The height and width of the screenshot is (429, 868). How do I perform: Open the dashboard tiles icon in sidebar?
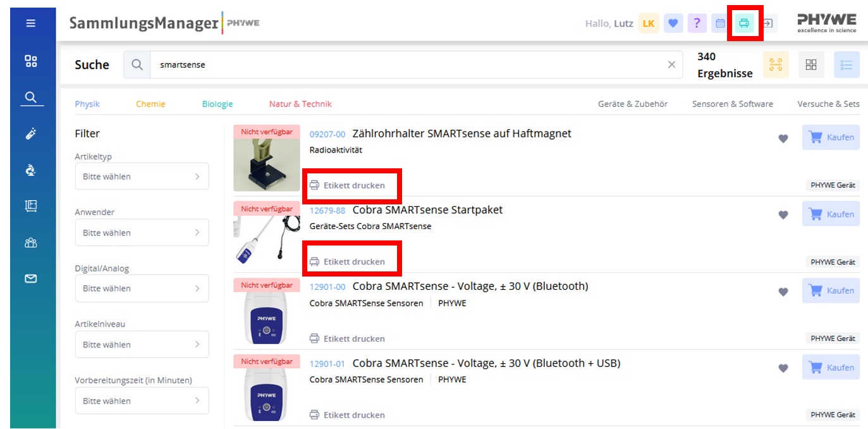click(30, 61)
